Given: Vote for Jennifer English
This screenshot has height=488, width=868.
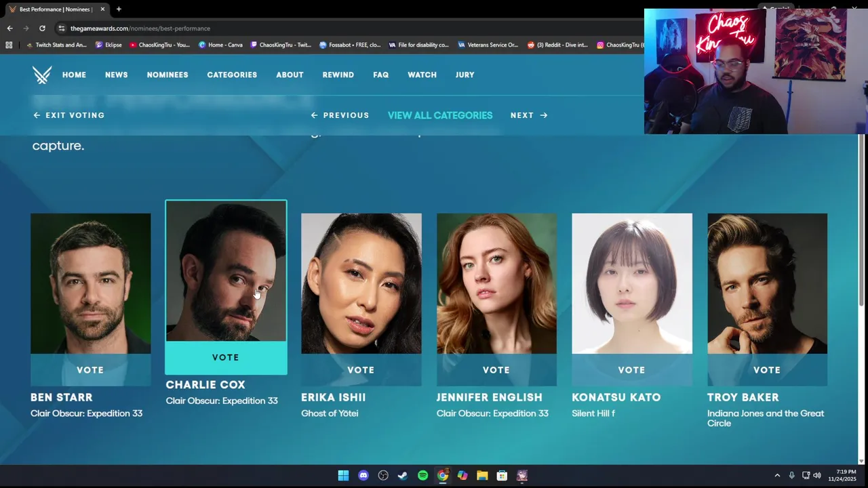Looking at the screenshot, I should pos(496,370).
